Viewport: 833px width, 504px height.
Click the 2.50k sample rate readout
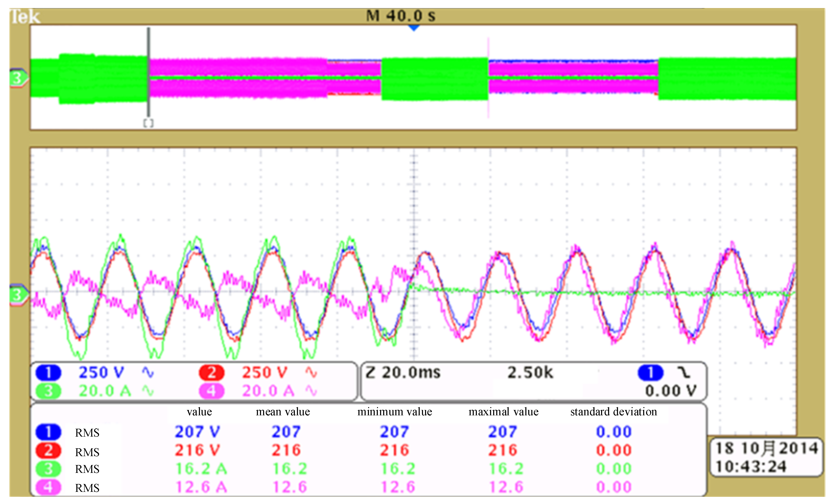[530, 373]
